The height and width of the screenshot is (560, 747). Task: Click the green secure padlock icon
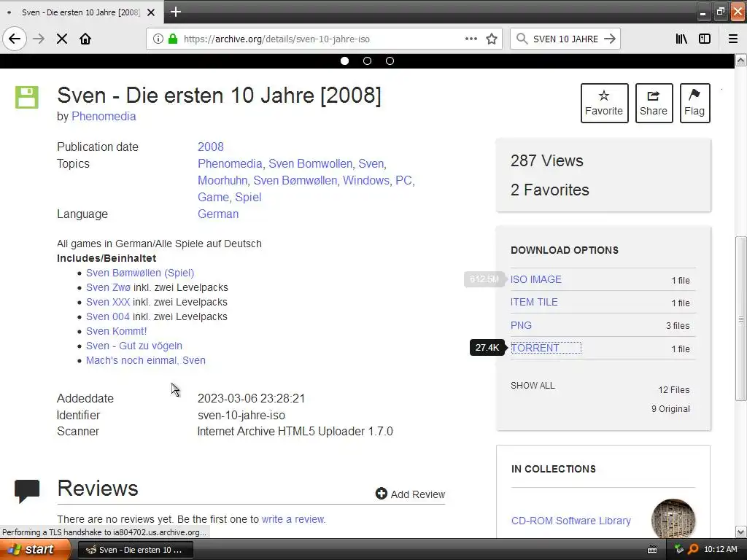173,39
